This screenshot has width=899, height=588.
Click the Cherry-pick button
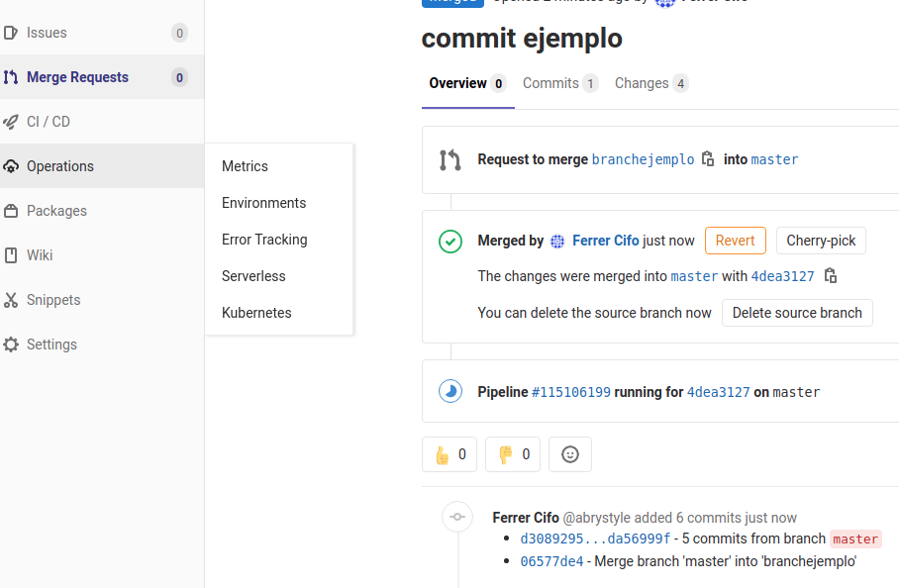[x=821, y=241]
